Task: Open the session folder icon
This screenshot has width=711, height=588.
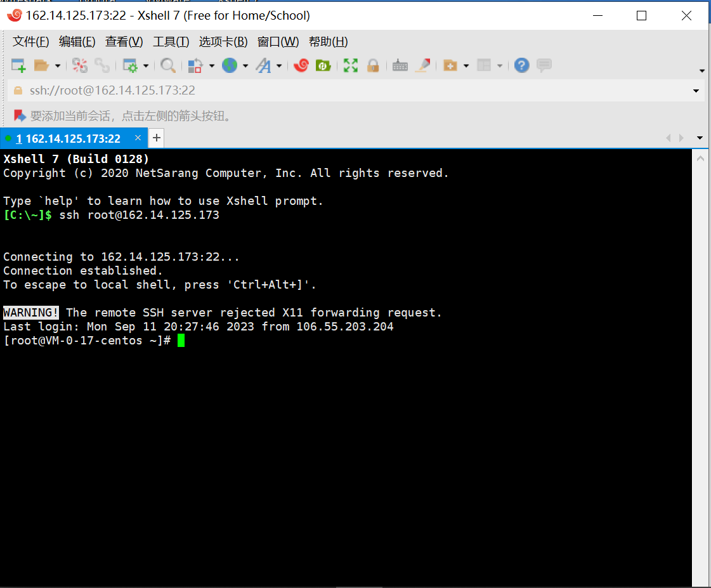Action: point(41,65)
